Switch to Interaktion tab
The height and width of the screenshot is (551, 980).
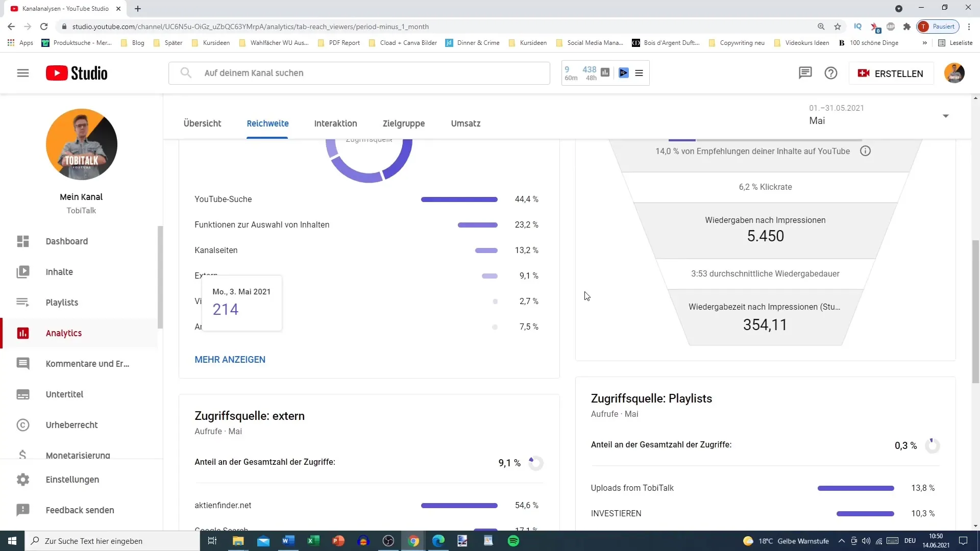[x=335, y=123]
